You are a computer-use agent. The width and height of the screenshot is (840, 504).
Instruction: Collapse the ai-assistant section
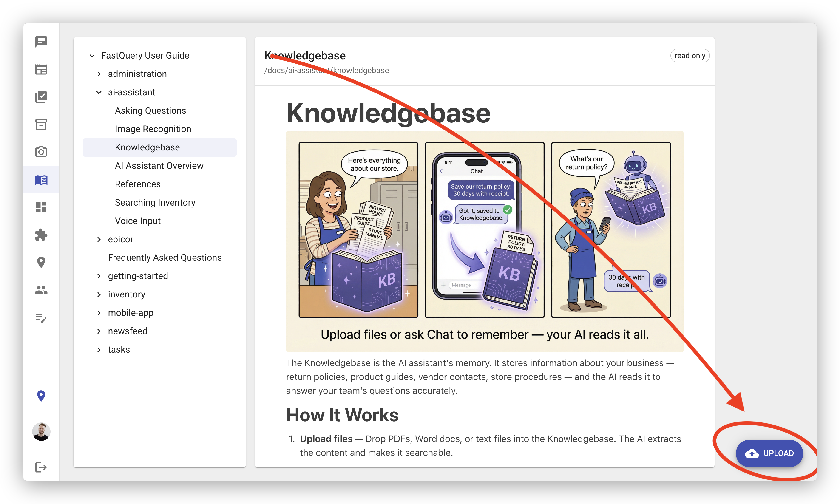(99, 92)
